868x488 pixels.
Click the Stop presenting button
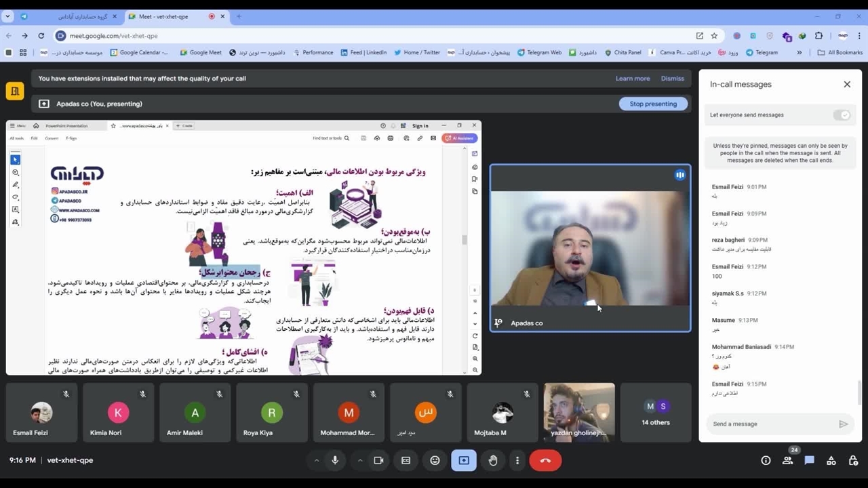[653, 104]
